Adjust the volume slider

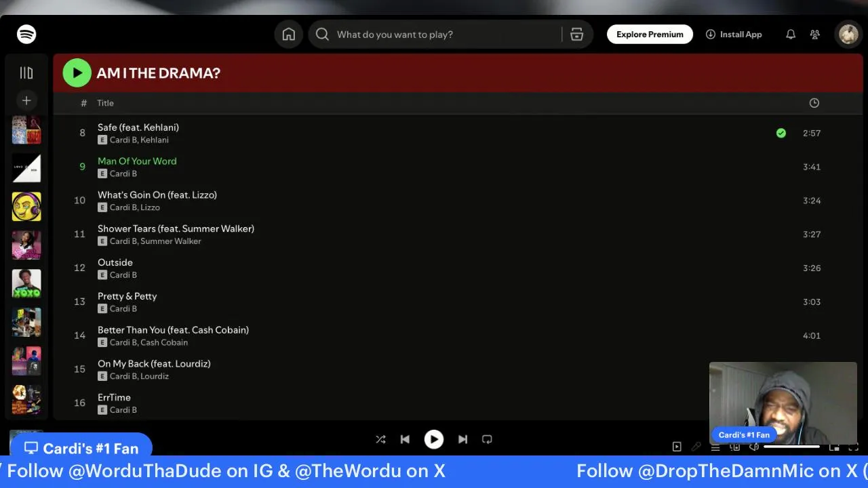coord(792,447)
